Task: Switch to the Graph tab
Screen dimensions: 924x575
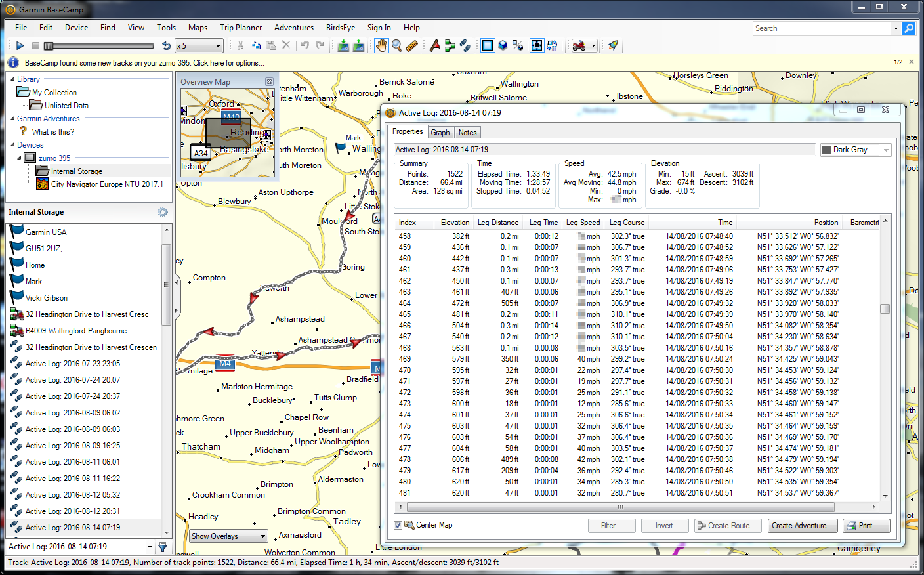Action: [x=440, y=132]
